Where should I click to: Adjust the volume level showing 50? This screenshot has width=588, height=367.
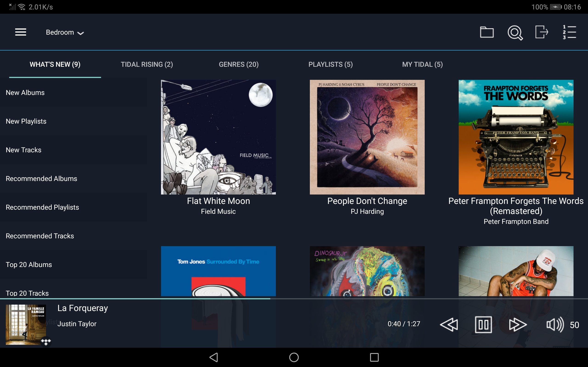tap(575, 325)
